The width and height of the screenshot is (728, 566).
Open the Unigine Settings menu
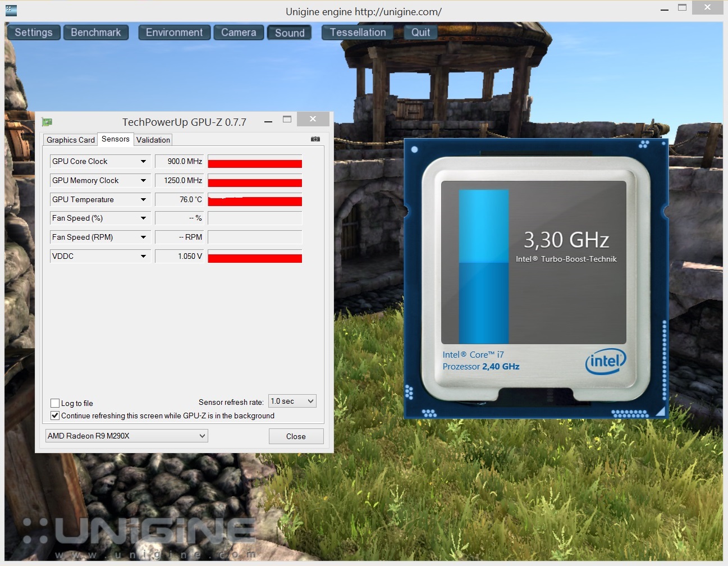[x=34, y=33]
